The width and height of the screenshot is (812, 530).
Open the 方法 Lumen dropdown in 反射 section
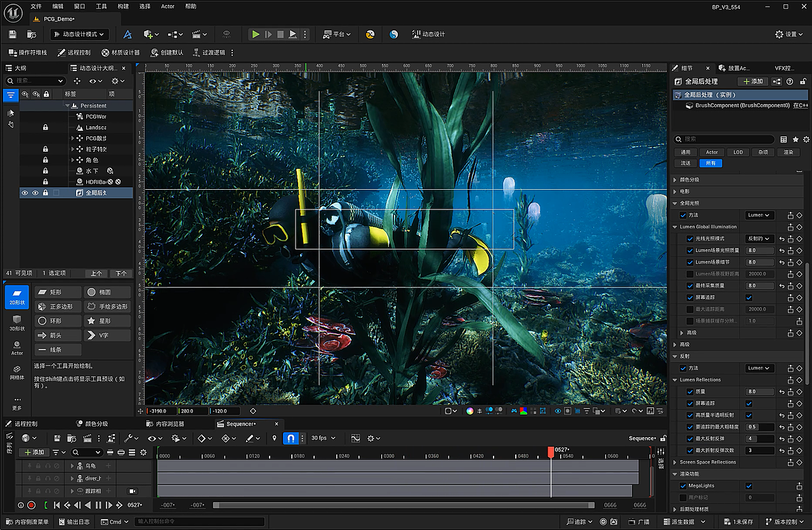pyautogui.click(x=759, y=368)
